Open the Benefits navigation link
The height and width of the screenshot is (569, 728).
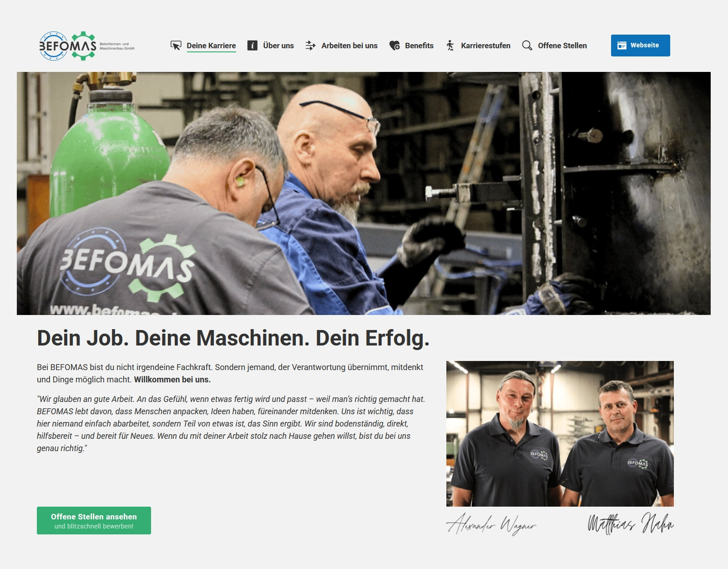(x=419, y=46)
